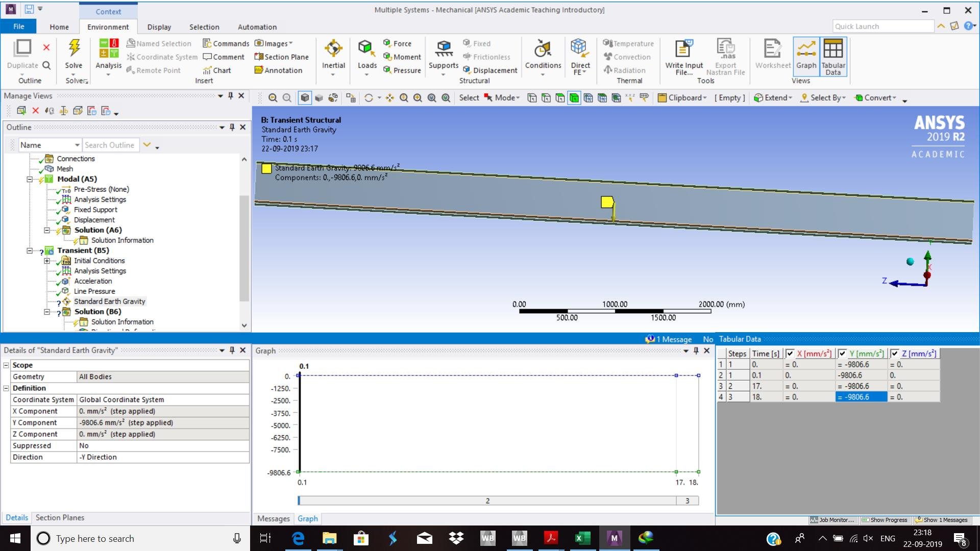Switch to the Messages tab
The height and width of the screenshot is (551, 980).
click(x=273, y=518)
